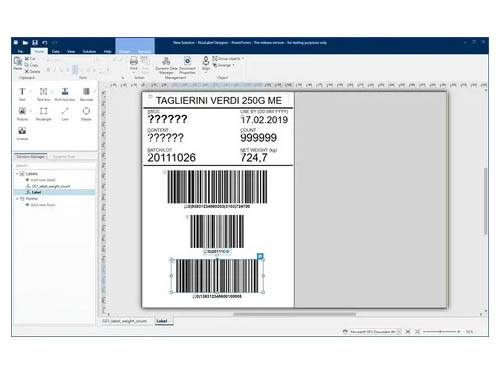Switch to the Design contextual tab
This screenshot has height=375, width=500.
(x=125, y=52)
